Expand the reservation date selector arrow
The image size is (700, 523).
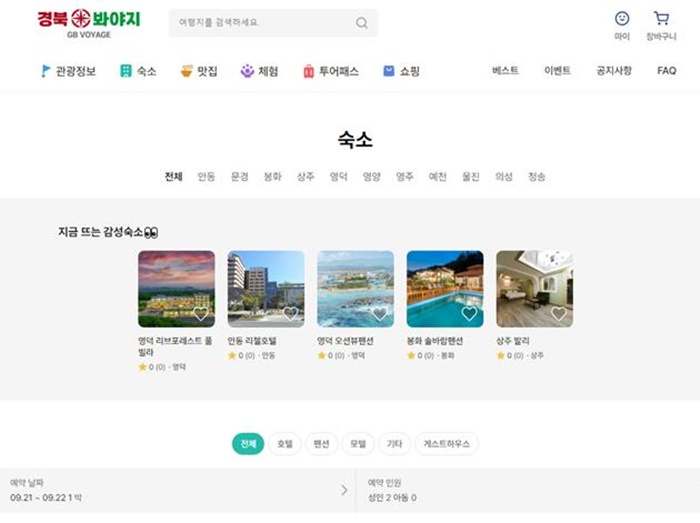(x=344, y=490)
